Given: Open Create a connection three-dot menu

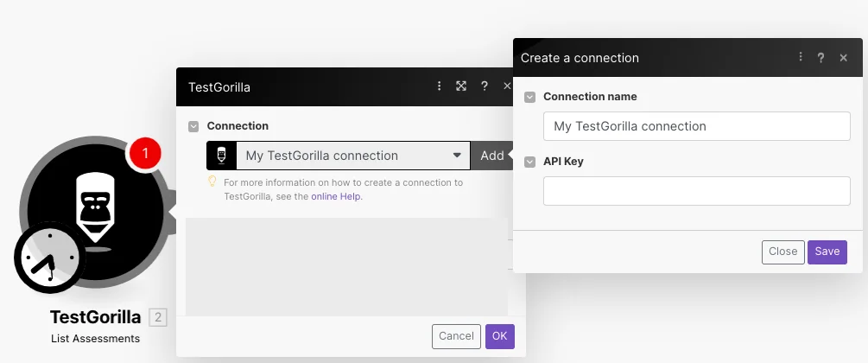Looking at the screenshot, I should click(x=800, y=57).
